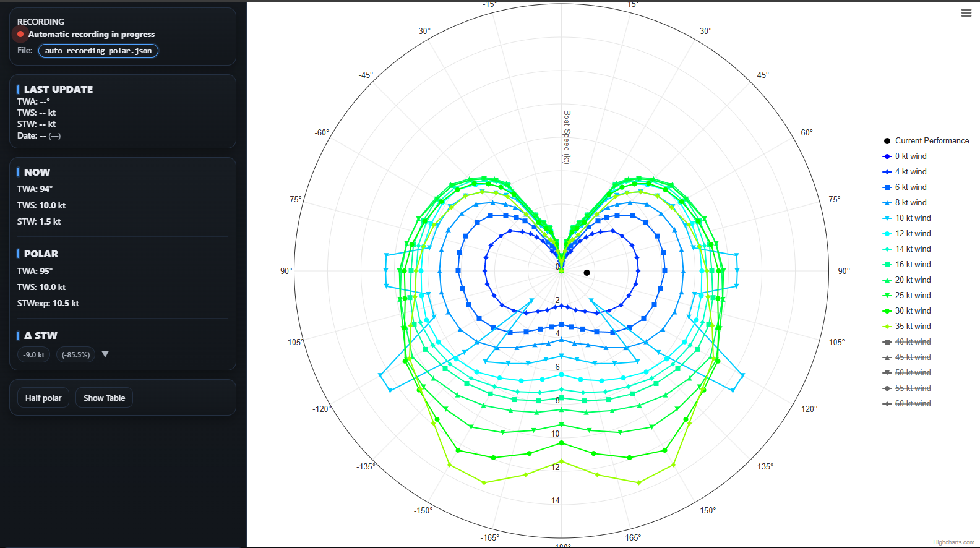Click the red recording indicator dot
The height and width of the screenshot is (548, 980).
tap(20, 34)
